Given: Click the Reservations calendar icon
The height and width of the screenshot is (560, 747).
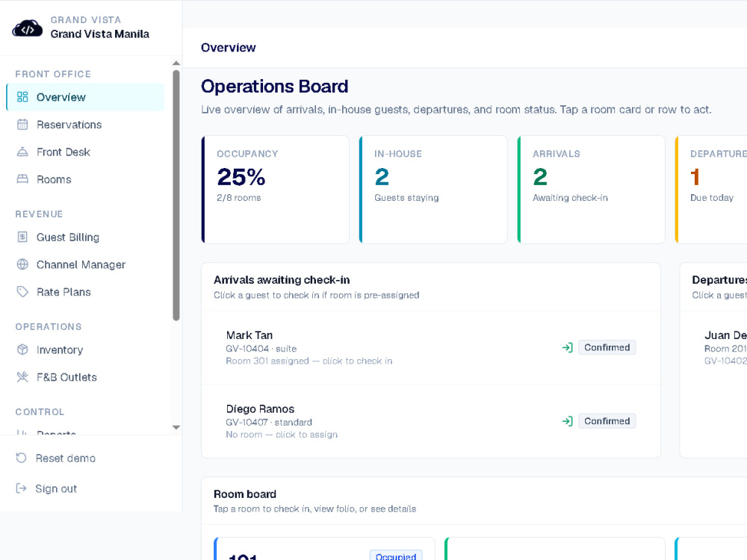Looking at the screenshot, I should point(22,125).
